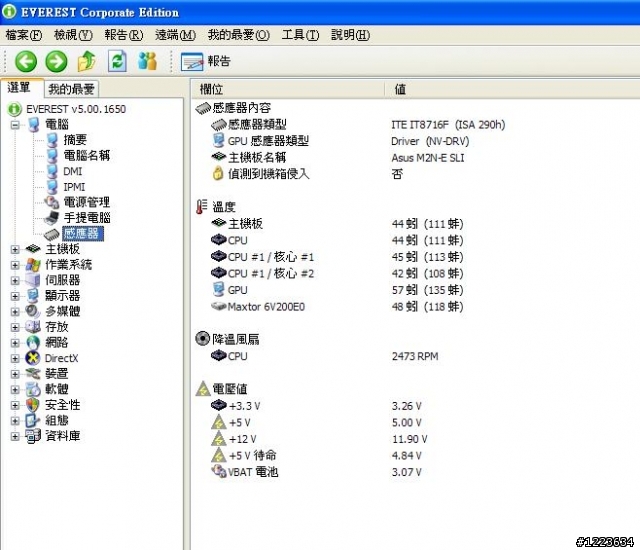Click the 網路 globe icon
The width and height of the screenshot is (640, 550).
point(33,343)
